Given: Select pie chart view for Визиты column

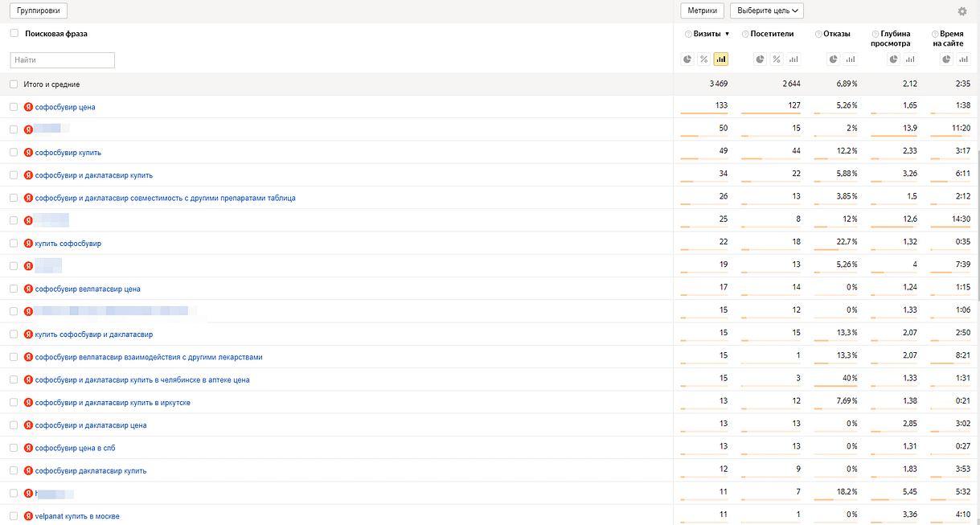Looking at the screenshot, I should point(687,59).
